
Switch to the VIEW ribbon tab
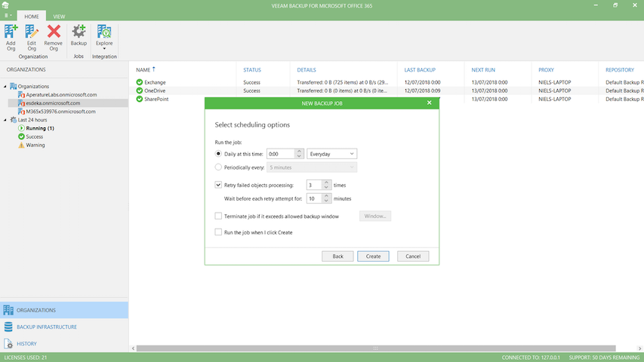tap(59, 17)
